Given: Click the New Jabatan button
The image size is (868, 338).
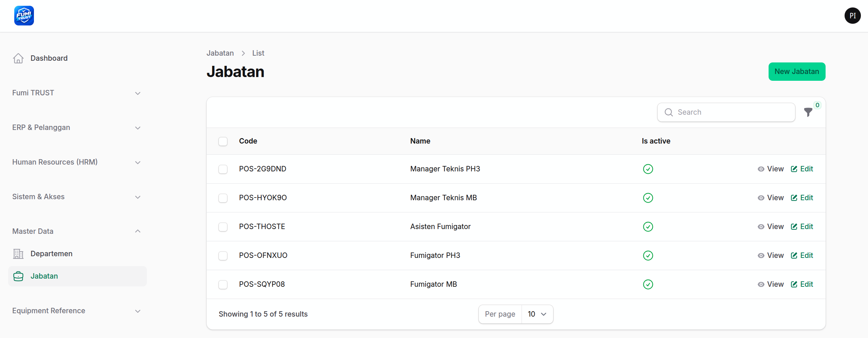Looking at the screenshot, I should click(797, 72).
